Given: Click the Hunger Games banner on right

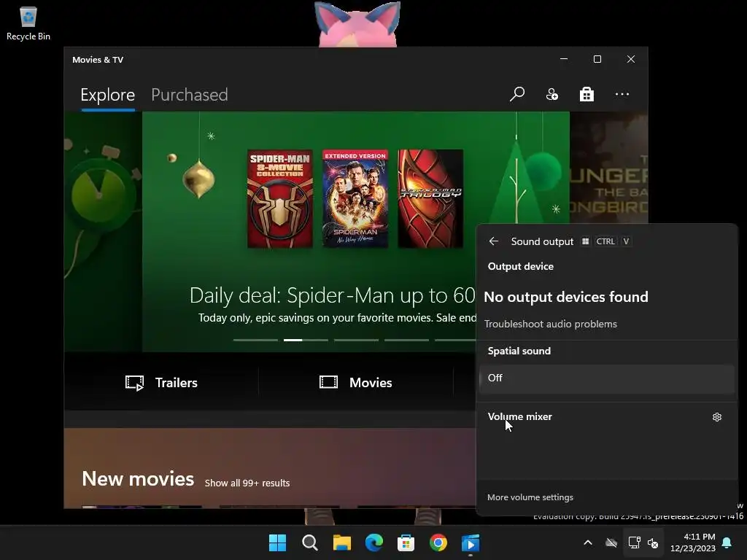Looking at the screenshot, I should (x=609, y=168).
